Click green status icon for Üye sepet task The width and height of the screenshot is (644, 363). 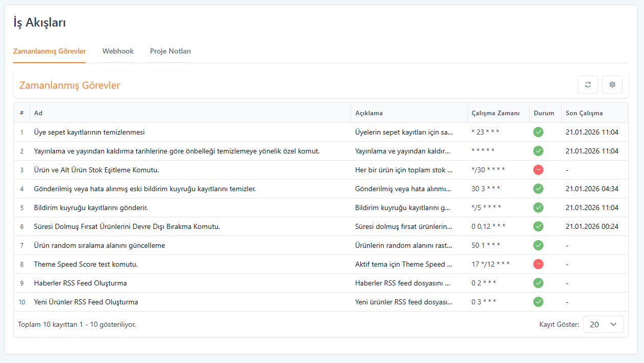coord(538,132)
